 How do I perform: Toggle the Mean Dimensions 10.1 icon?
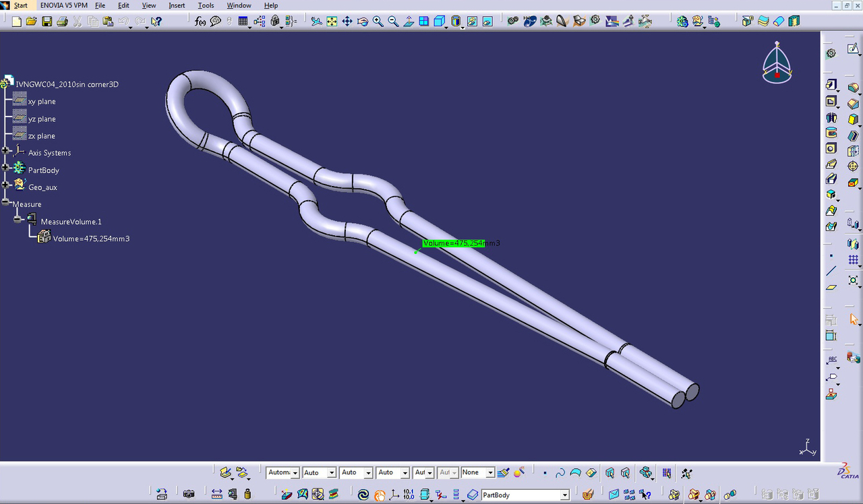point(409,495)
